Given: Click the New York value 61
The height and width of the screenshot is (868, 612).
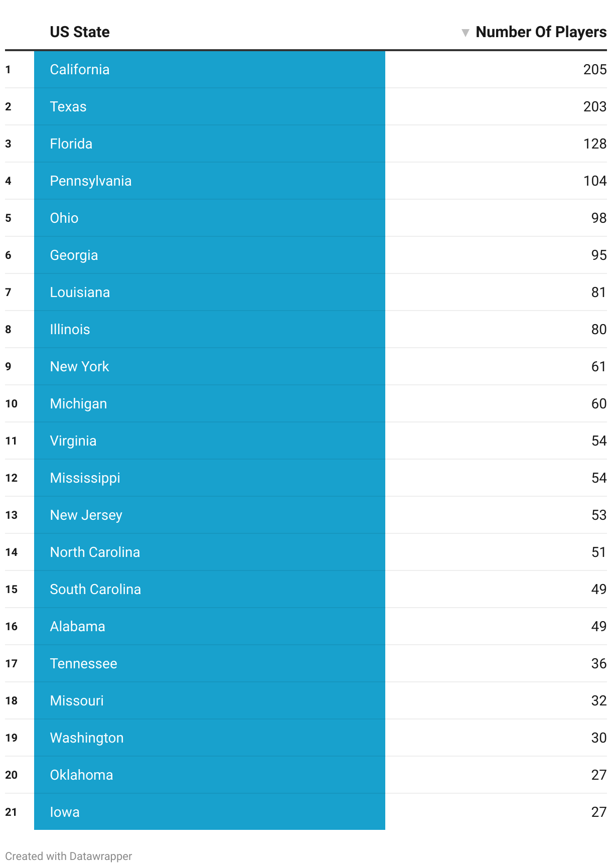Looking at the screenshot, I should click(599, 366).
